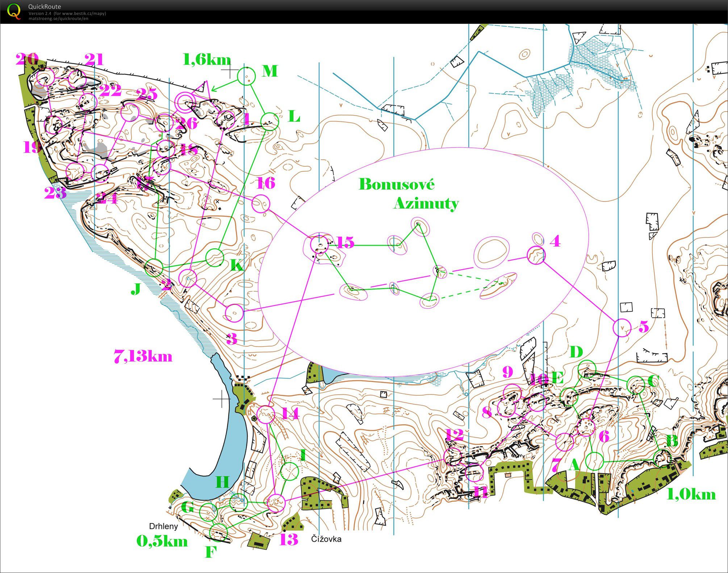Click the magenta control number "4" label

tap(555, 241)
